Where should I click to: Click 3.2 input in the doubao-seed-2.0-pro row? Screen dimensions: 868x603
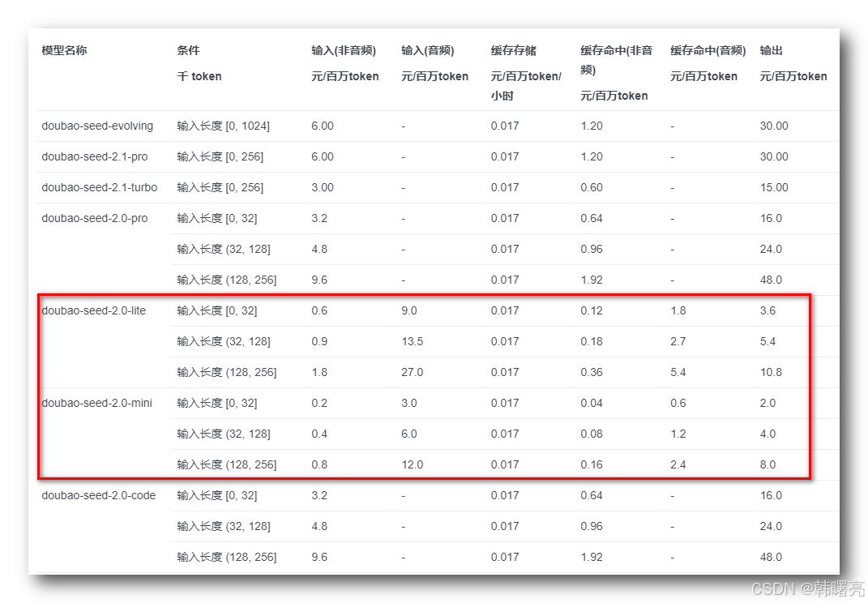pos(319,218)
